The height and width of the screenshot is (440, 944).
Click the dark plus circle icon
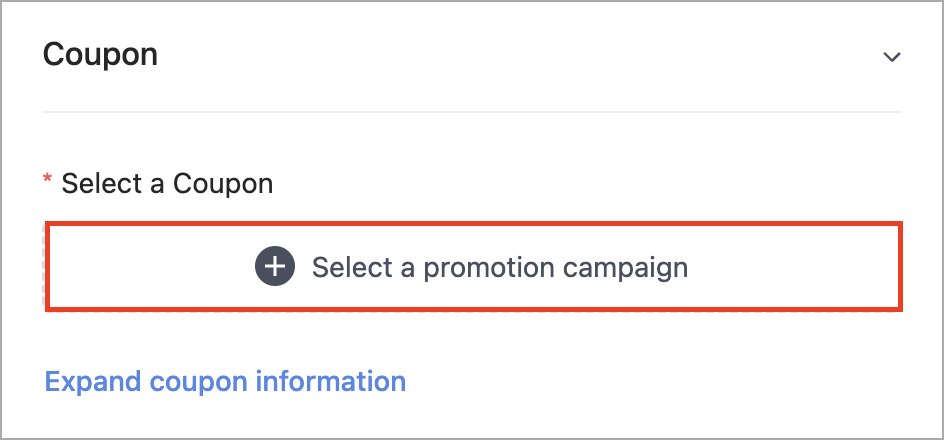(275, 266)
